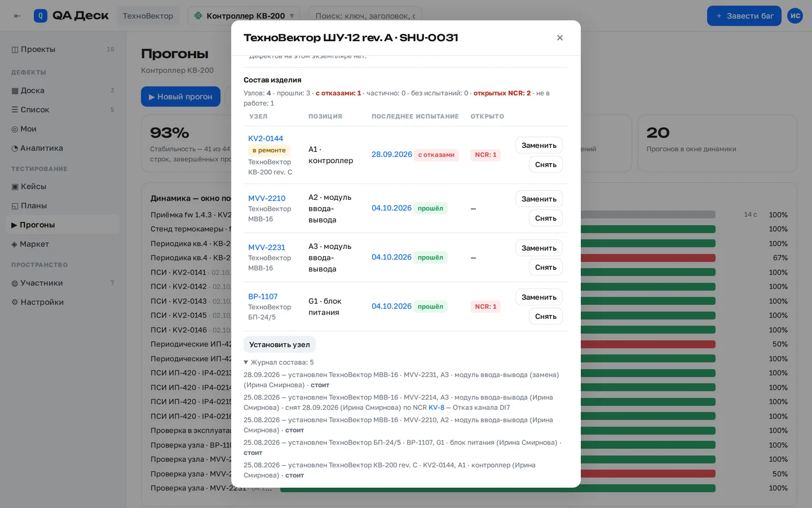Select Прогоны in the sidebar
The width and height of the screenshot is (812, 508).
[x=63, y=225]
